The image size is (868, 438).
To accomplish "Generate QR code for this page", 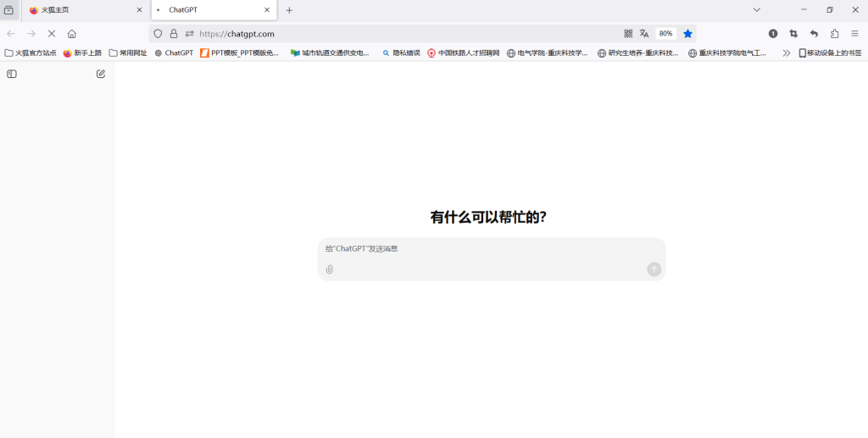I will pyautogui.click(x=628, y=34).
